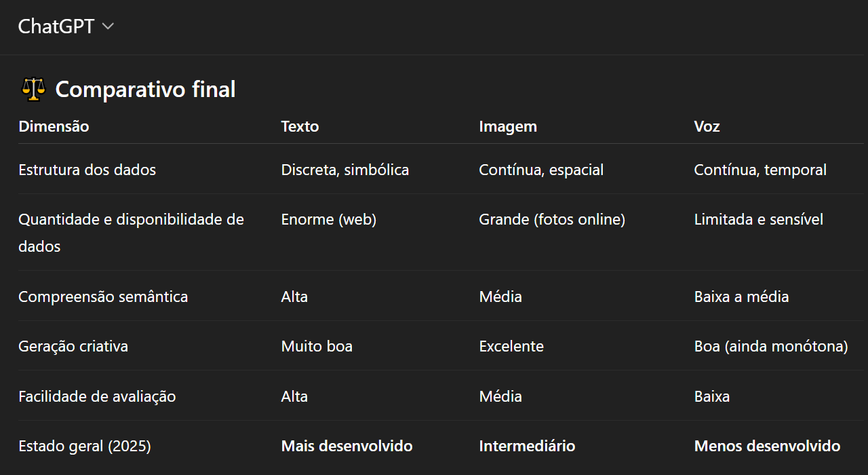This screenshot has width=868, height=475.
Task: Click the Compreensão semântica row label
Action: tap(103, 297)
